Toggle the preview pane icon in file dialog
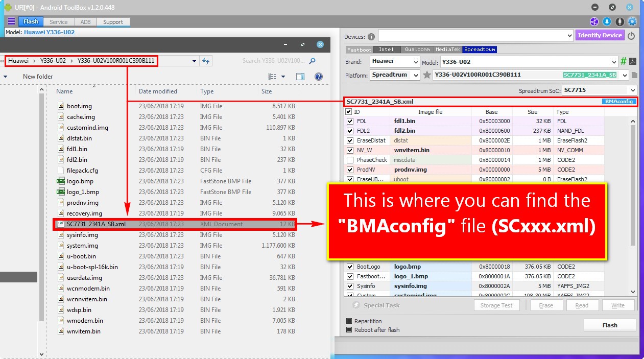644x359 pixels. pos(300,77)
